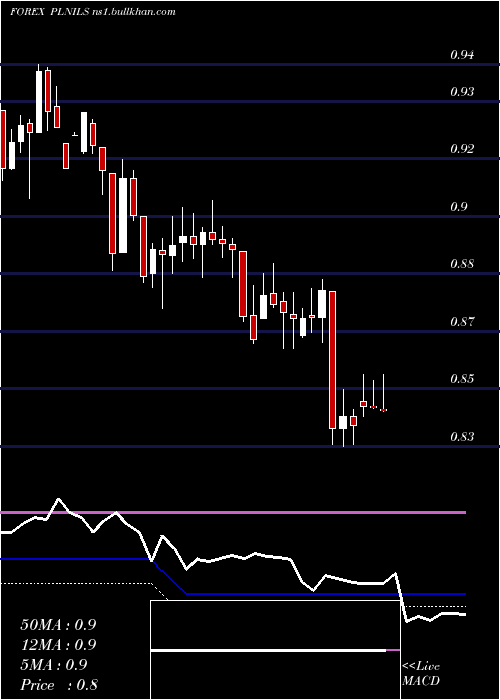Viewport: 500px width, 700px height.
Task: Click the 5MA : 0.9 readout
Action: [54, 665]
